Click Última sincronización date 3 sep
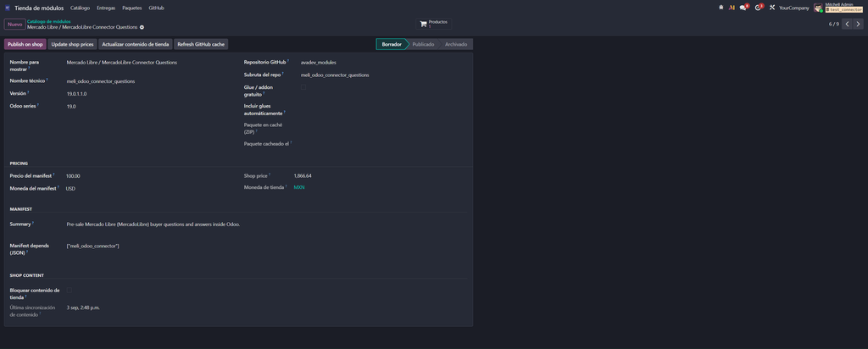The image size is (868, 349). tap(83, 307)
